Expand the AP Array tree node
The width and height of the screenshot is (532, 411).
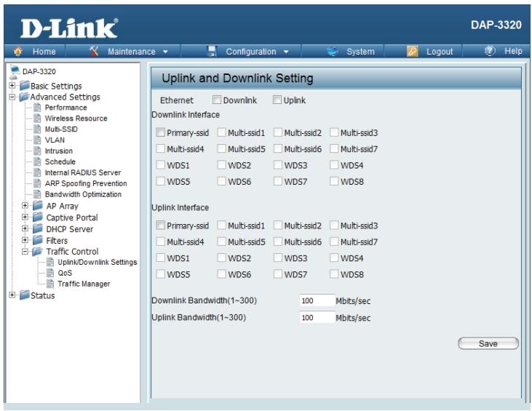point(25,205)
